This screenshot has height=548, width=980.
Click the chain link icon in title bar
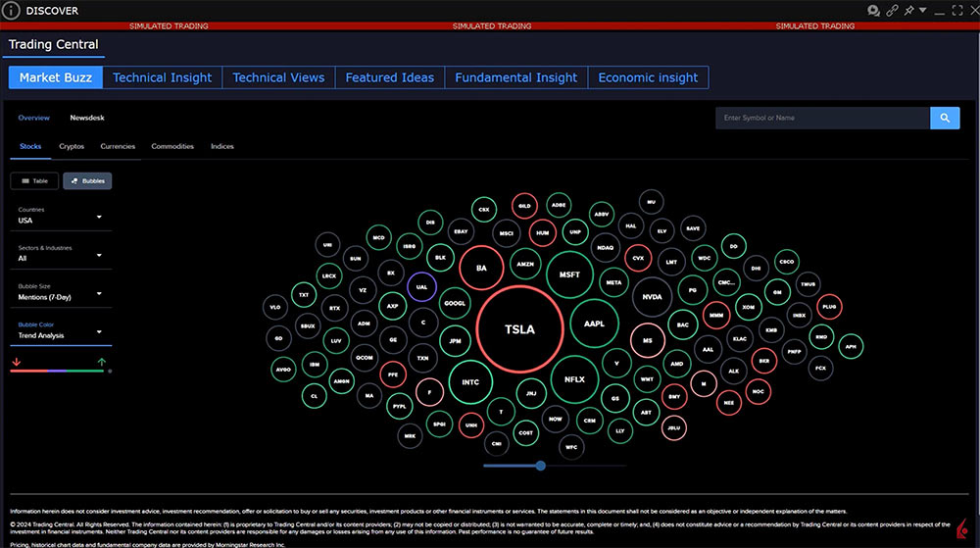[x=892, y=10]
